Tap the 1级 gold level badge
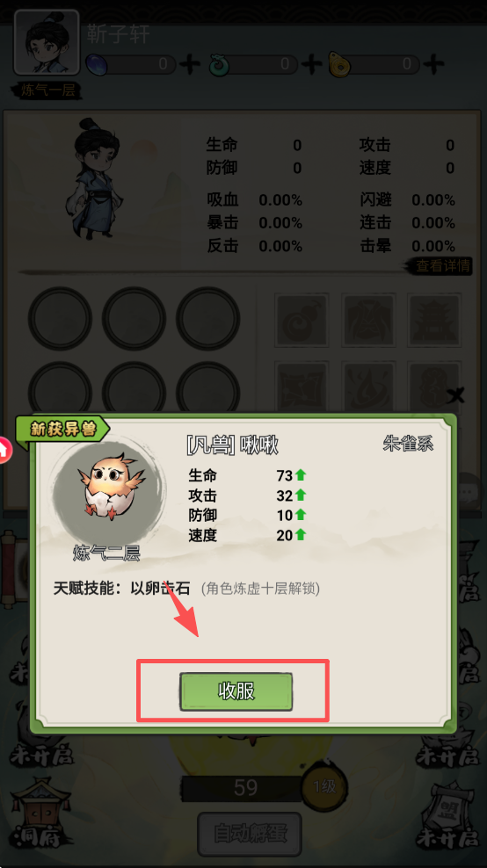 [x=324, y=786]
